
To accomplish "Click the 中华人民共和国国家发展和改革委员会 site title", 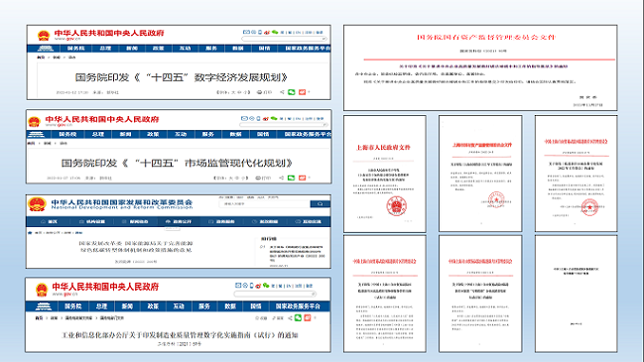I will pyautogui.click(x=122, y=202).
